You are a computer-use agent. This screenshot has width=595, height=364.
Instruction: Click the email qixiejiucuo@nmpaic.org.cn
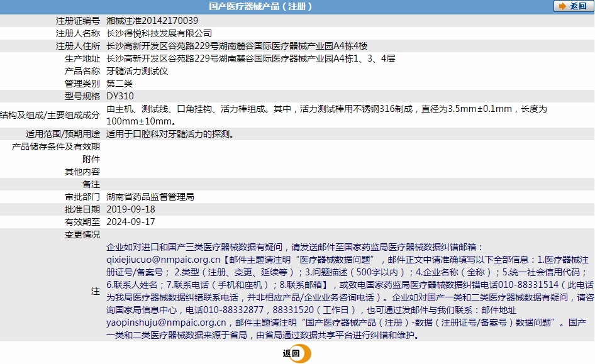(163, 260)
